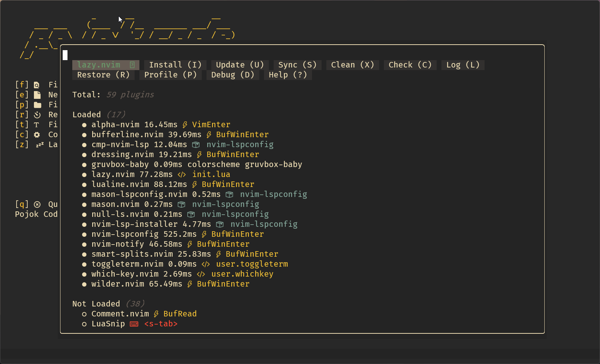Open the Log (L) view

click(463, 65)
